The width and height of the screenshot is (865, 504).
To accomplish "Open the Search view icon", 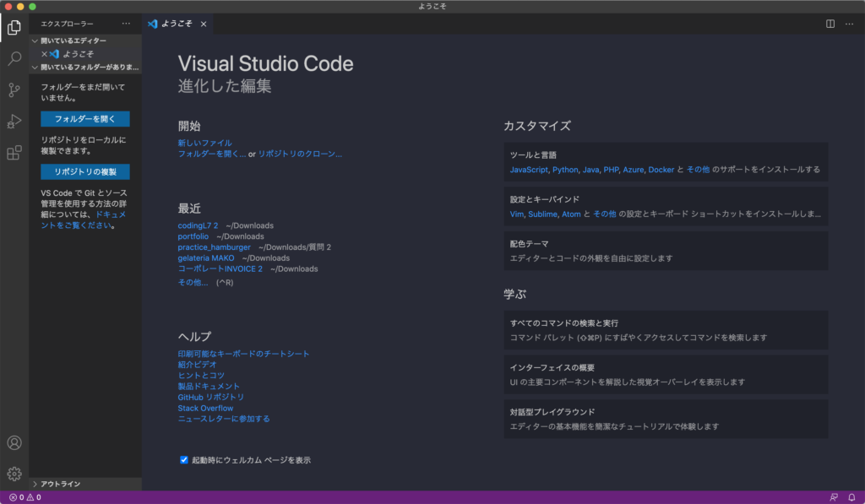I will click(14, 58).
